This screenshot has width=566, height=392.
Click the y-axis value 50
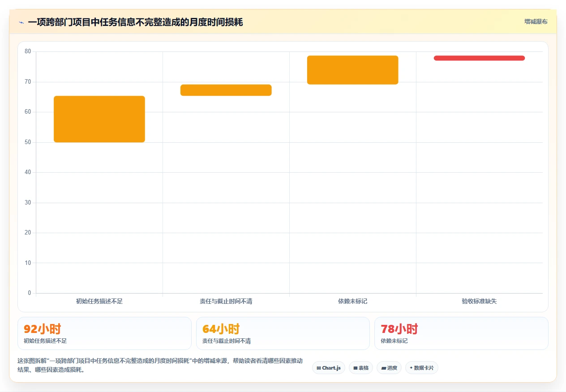click(x=28, y=142)
